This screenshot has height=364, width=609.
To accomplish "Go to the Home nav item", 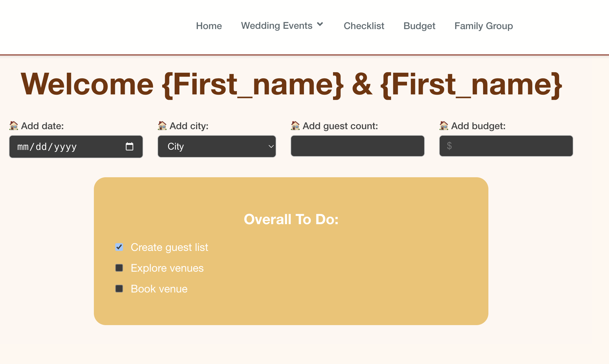I will (x=209, y=26).
